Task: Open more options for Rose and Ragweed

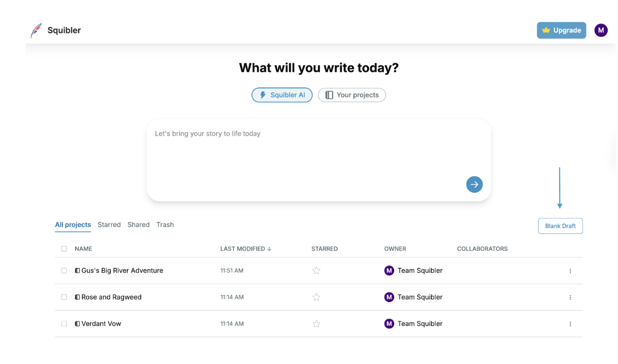Action: pyautogui.click(x=570, y=297)
